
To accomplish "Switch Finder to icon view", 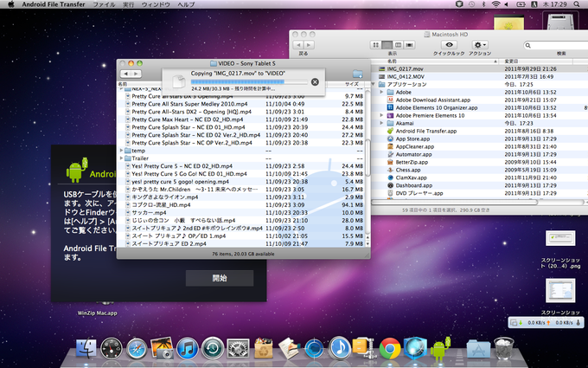I will [375, 45].
